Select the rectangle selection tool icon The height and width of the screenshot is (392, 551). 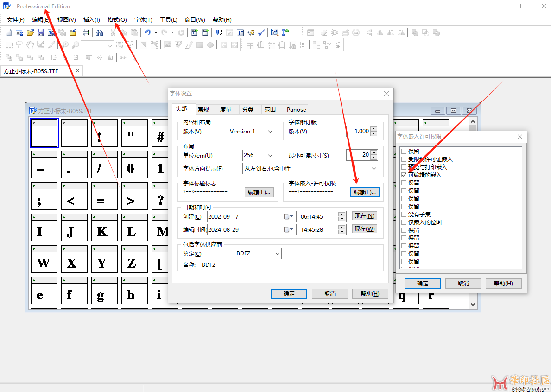(x=9, y=45)
